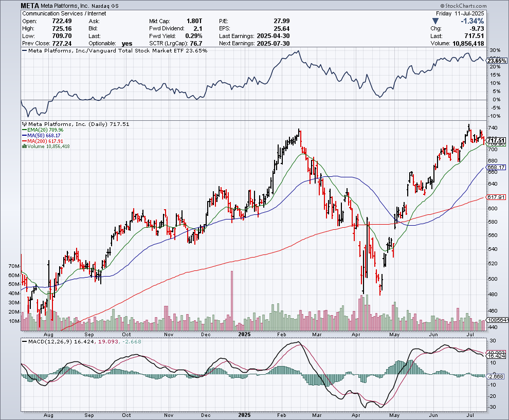
Task: Click the Fwd Dividend value 2.1
Action: (x=198, y=28)
